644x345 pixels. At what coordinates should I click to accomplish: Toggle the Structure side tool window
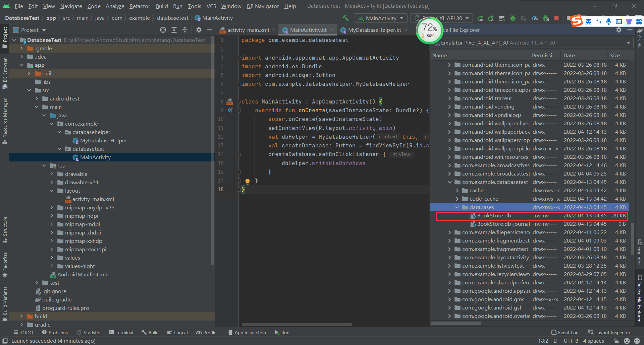5,230
